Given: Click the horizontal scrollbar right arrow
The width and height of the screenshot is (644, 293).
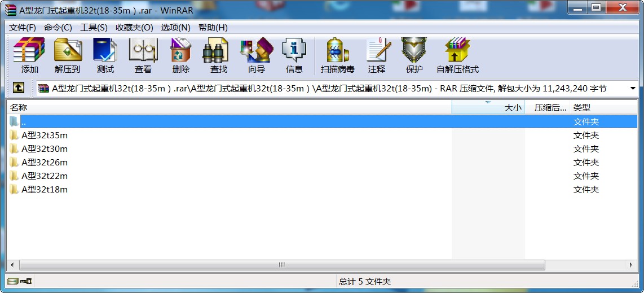Looking at the screenshot, I should [632, 265].
